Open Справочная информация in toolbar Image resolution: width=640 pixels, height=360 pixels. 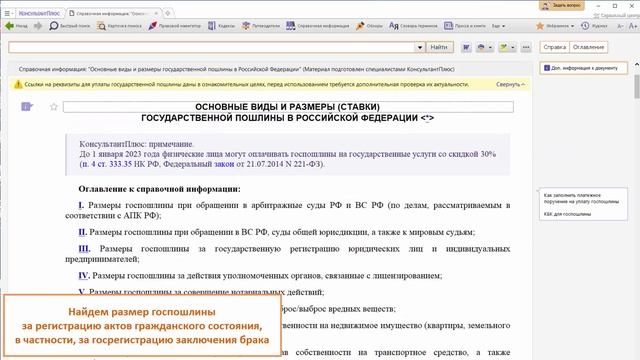[x=318, y=26]
